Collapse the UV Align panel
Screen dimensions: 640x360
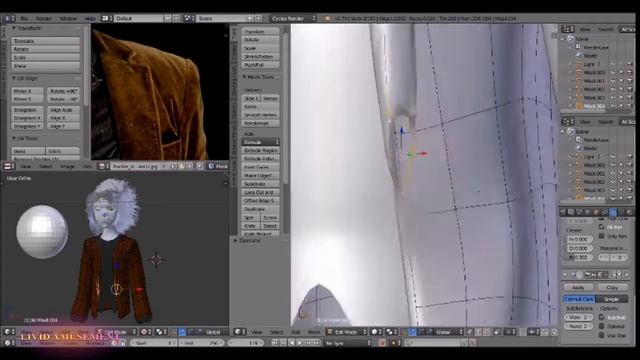[x=14, y=78]
